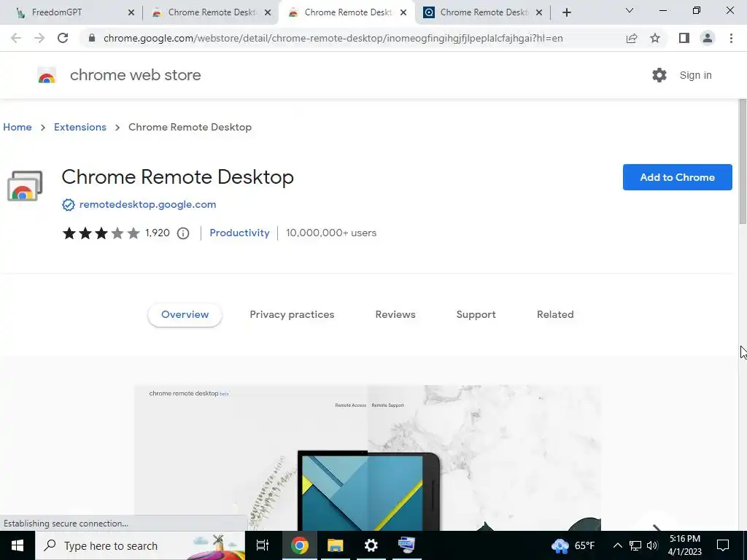Open File Explorer from the taskbar
The image size is (747, 560).
pyautogui.click(x=335, y=545)
